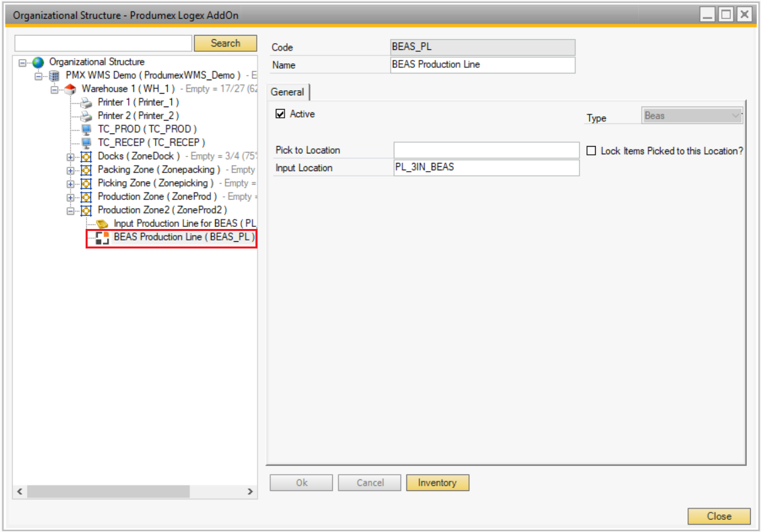Click the zone icon for Packing Zone
The image size is (761, 532).
click(86, 170)
